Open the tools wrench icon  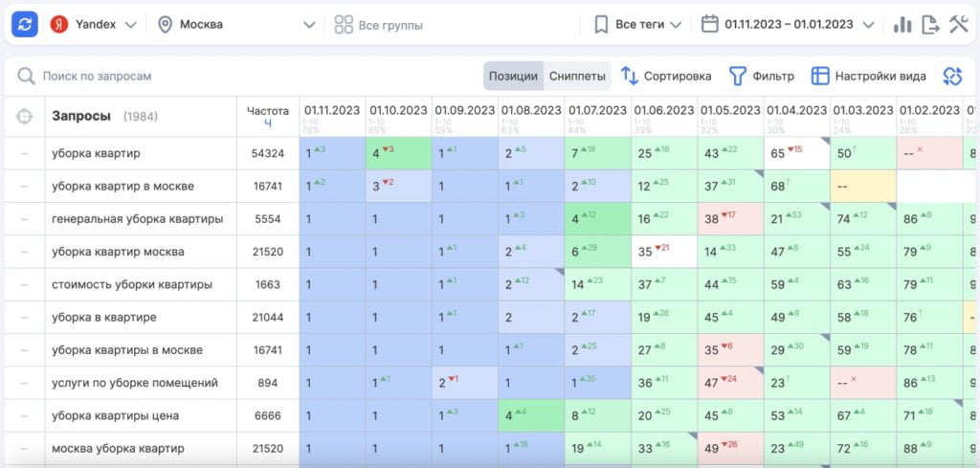pyautogui.click(x=958, y=25)
